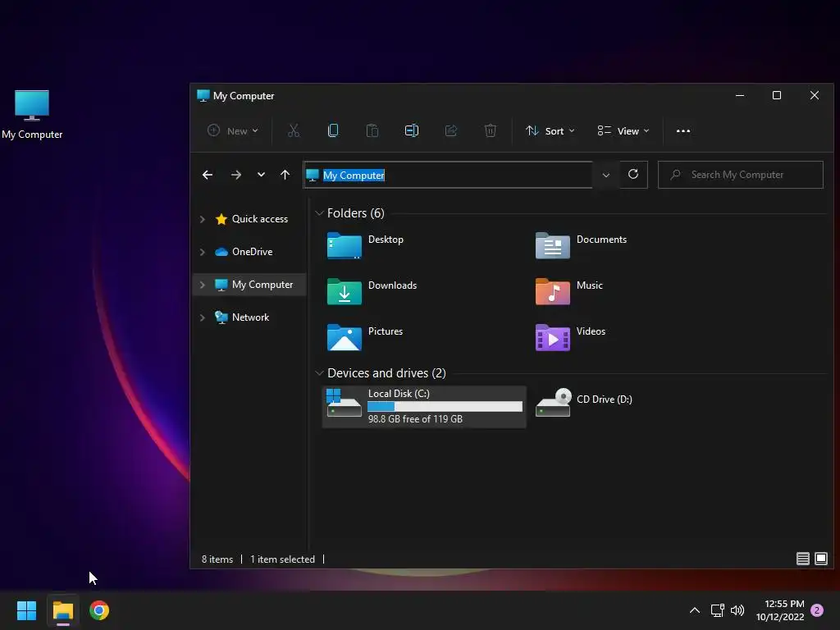Open the Desktop folder icon
Viewport: 840px width, 630px height.
coord(344,245)
